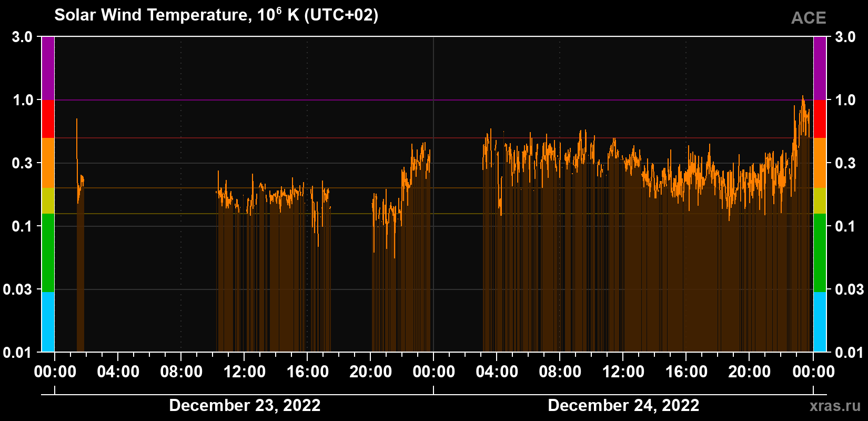Click the '0.03' label on left axis
Viewport: 868px width, 421px height.
coord(18,289)
